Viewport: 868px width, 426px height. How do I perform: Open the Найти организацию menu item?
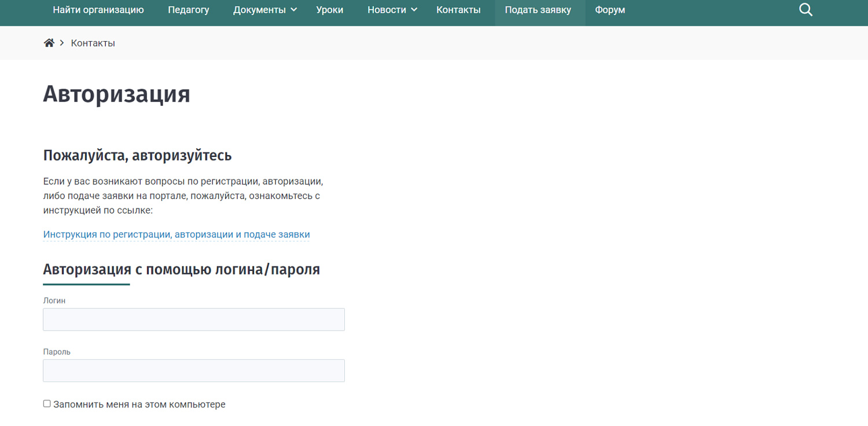[98, 10]
